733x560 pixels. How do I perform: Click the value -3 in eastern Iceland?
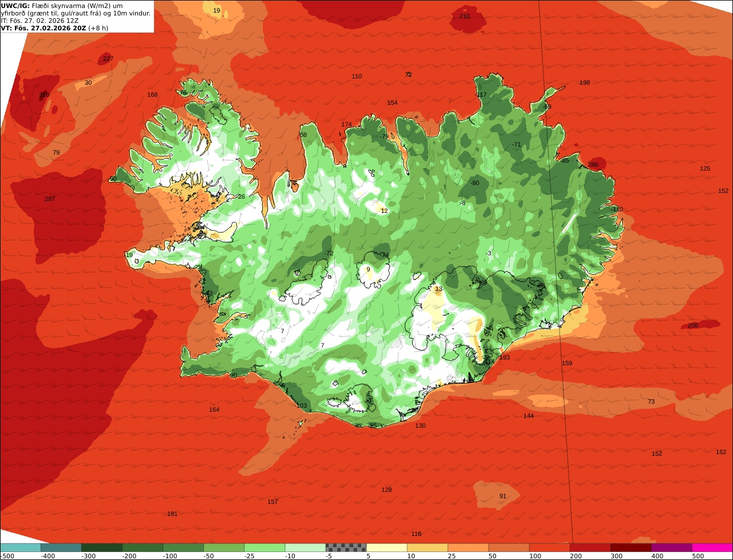488,254
